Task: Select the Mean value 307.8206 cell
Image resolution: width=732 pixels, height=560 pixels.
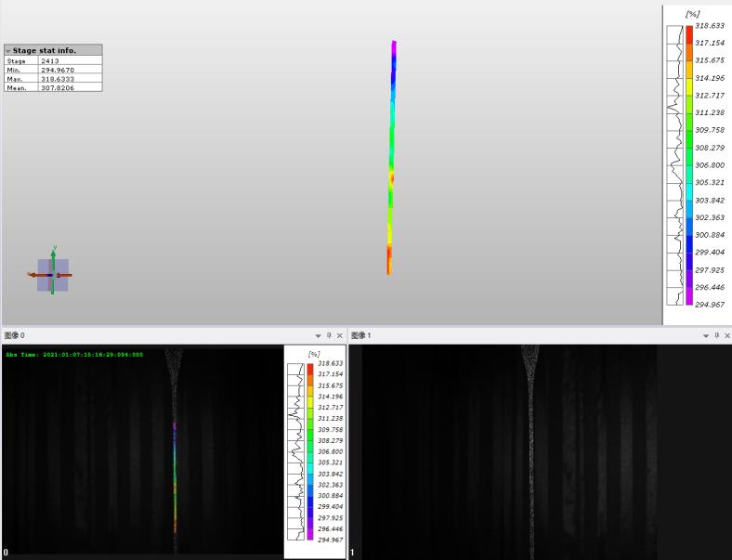Action: [70, 87]
